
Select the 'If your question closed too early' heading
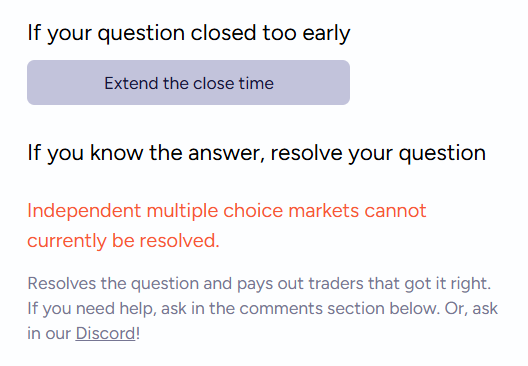pyautogui.click(x=189, y=33)
